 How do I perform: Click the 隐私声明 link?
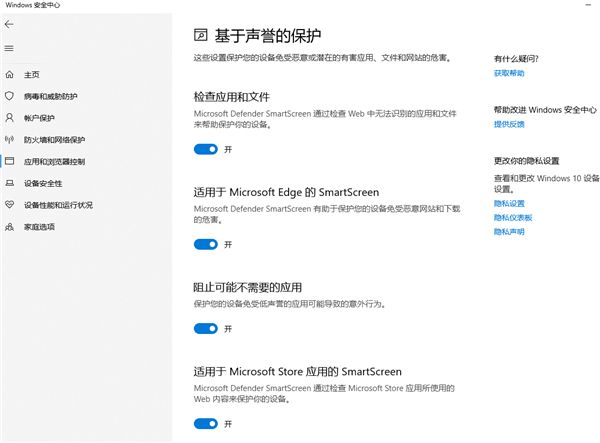(508, 231)
